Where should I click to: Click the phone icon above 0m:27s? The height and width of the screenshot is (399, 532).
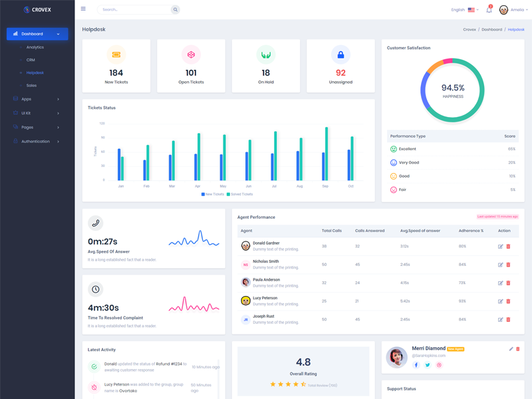click(96, 223)
